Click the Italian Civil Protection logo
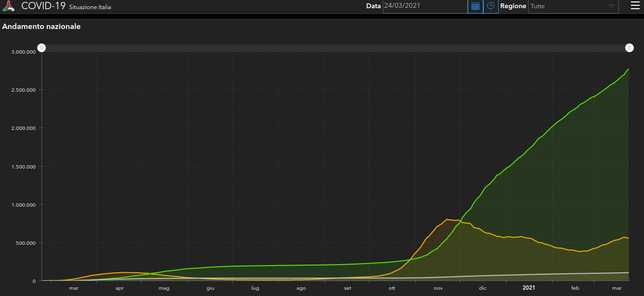 (x=8, y=6)
